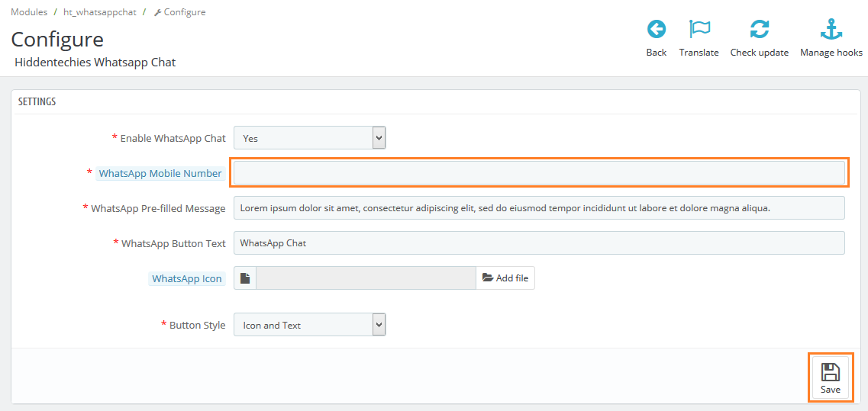Click the WhatsApp Button Text label
The image size is (868, 411).
[x=173, y=243]
